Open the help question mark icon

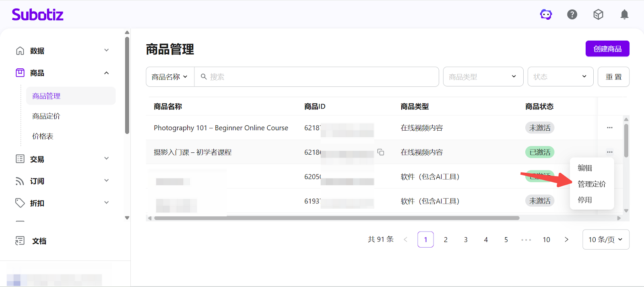point(572,15)
